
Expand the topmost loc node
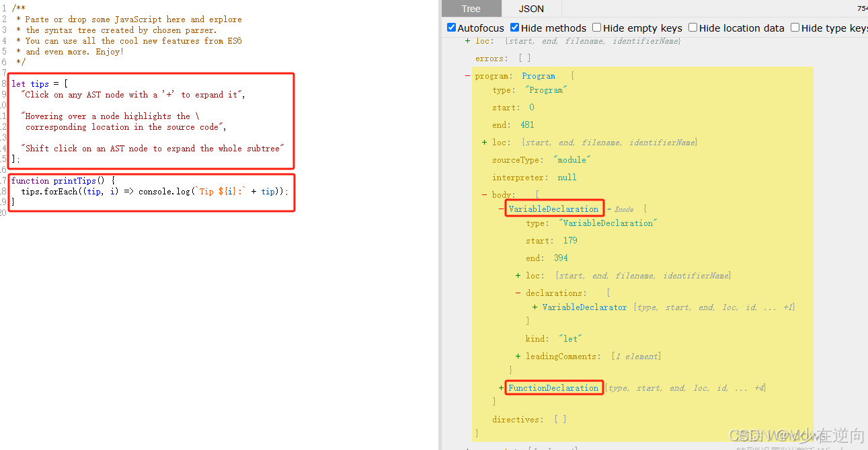click(467, 40)
